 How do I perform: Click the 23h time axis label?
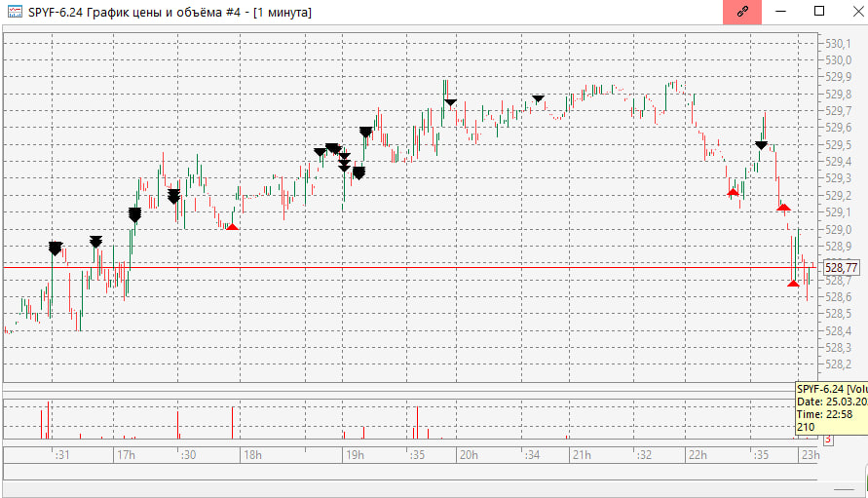[811, 455]
